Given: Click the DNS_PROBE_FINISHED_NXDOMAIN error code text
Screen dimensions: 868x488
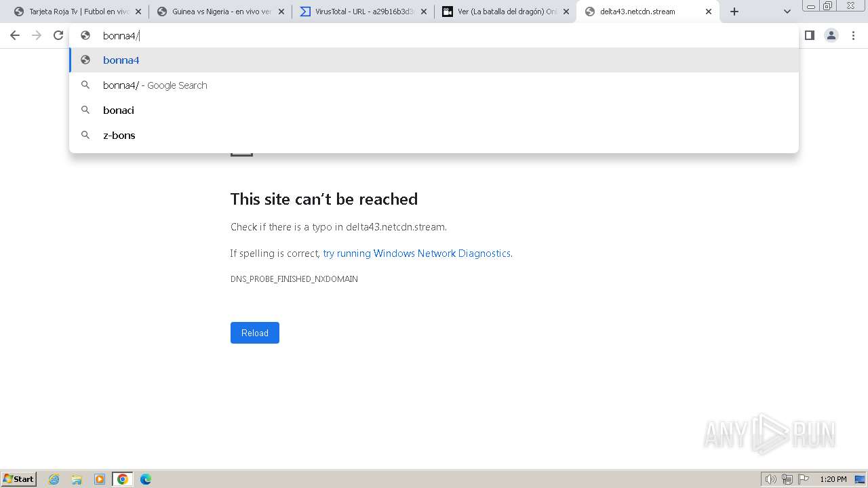Looking at the screenshot, I should point(294,279).
